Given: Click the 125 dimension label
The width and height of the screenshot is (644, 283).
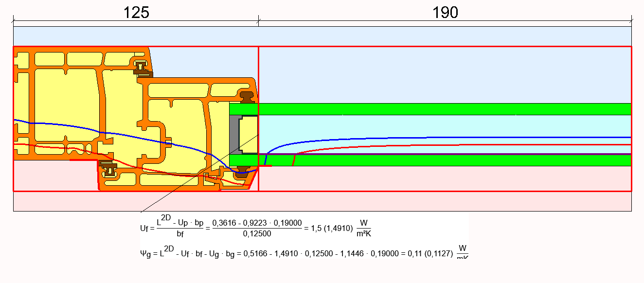Looking at the screenshot, I should 136,13.
